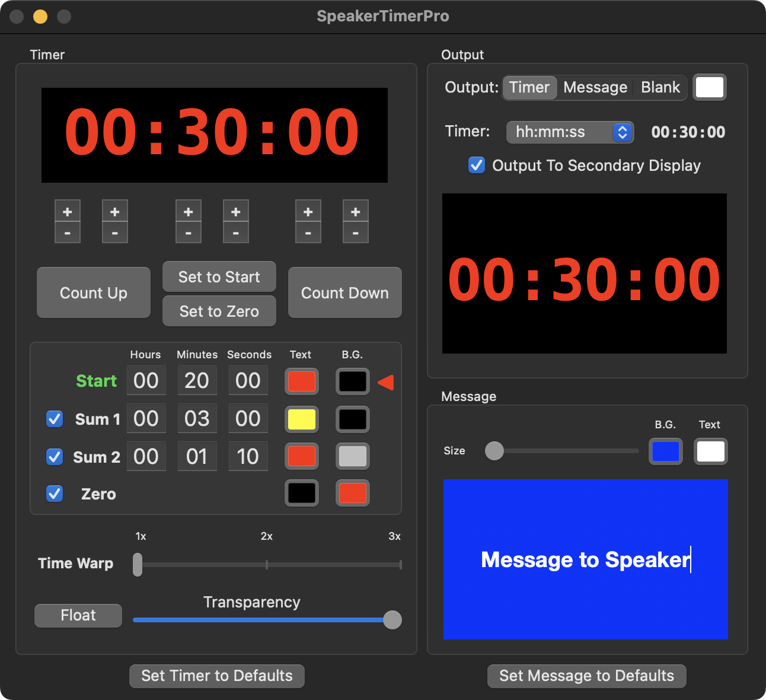The width and height of the screenshot is (766, 700).
Task: Open the white output color well
Action: pos(710,87)
